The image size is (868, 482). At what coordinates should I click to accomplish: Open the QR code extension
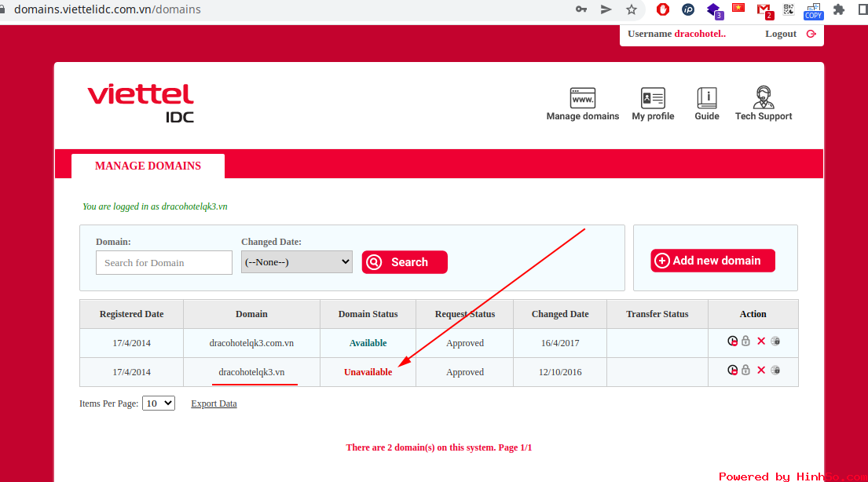(x=789, y=9)
